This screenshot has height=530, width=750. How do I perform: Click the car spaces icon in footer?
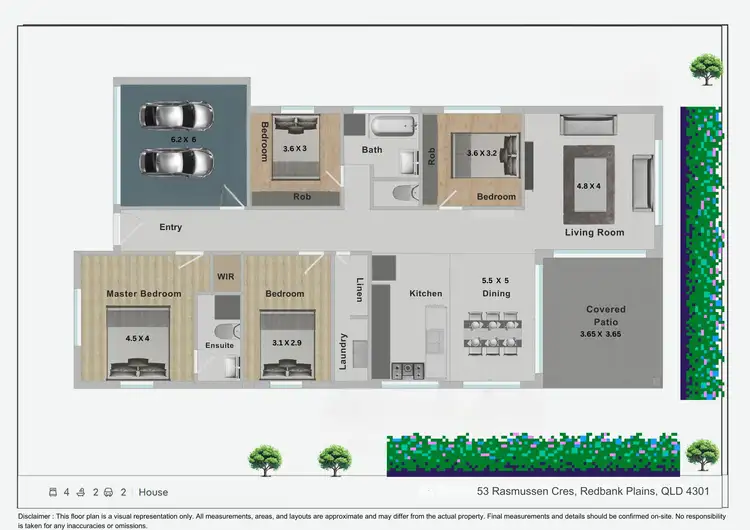(x=108, y=492)
